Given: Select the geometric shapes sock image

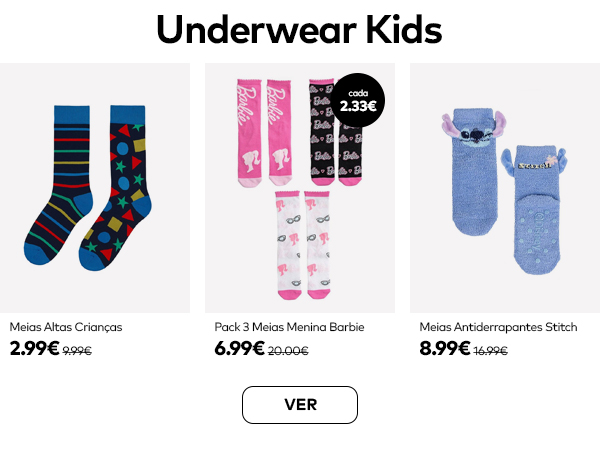Looking at the screenshot, I should click(x=115, y=187).
